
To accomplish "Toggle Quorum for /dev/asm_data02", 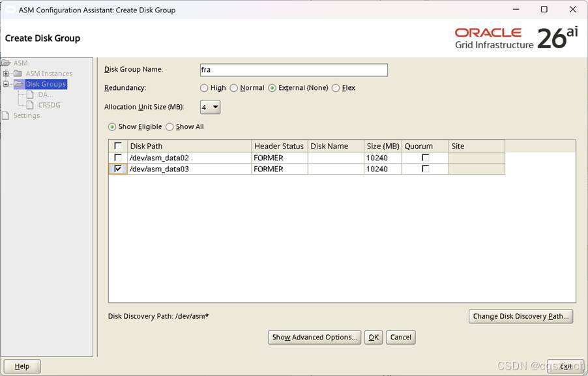I will click(x=425, y=158).
